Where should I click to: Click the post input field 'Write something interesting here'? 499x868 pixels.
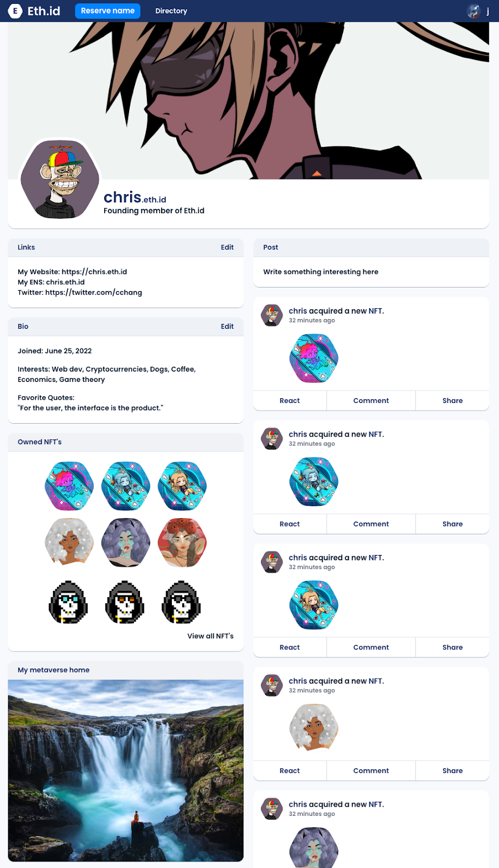372,272
